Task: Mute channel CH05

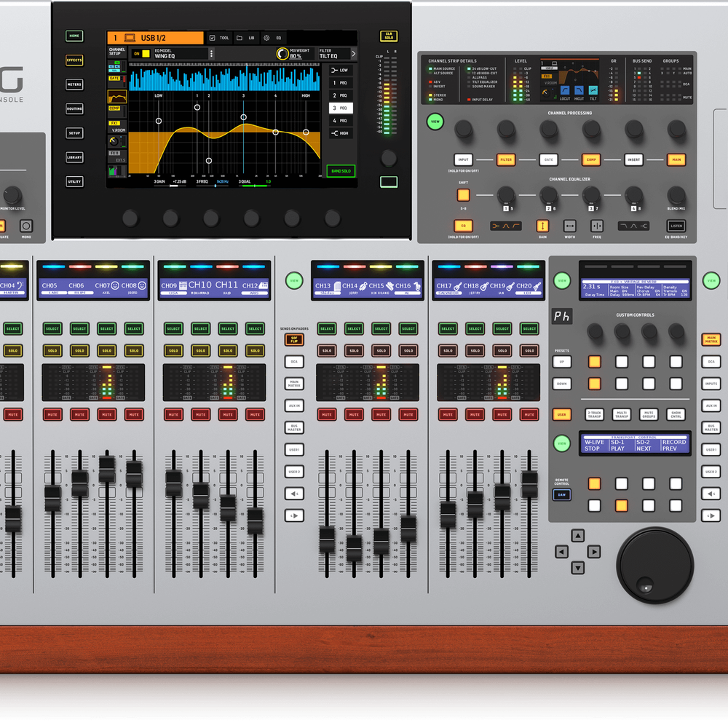Action: (52, 414)
